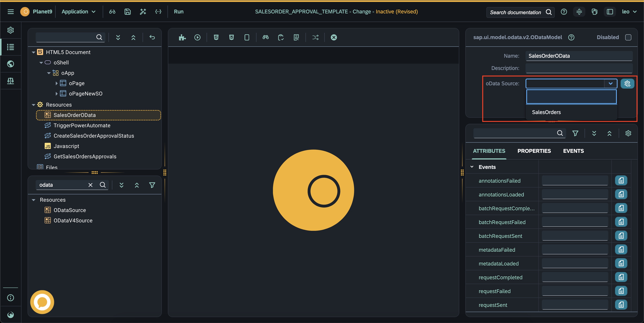This screenshot has height=323, width=644.
Task: Click the Run button
Action: (x=178, y=12)
